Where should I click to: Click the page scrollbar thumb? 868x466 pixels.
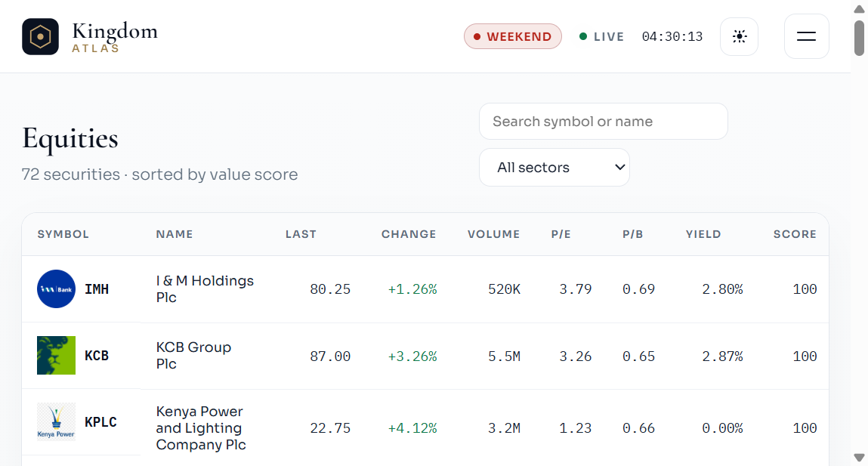click(x=859, y=38)
